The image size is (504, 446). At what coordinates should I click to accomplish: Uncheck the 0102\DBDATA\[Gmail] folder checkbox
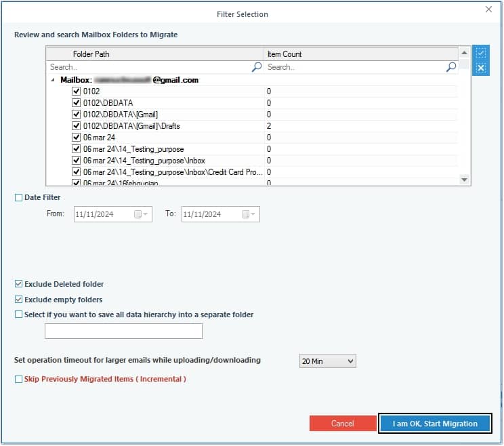click(x=76, y=115)
